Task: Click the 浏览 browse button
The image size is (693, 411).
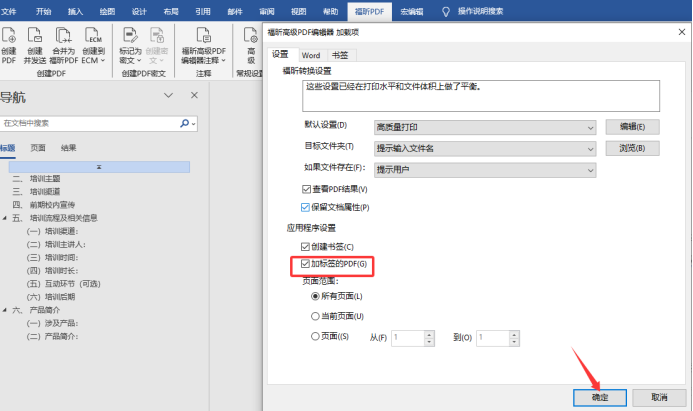Action: [x=632, y=148]
